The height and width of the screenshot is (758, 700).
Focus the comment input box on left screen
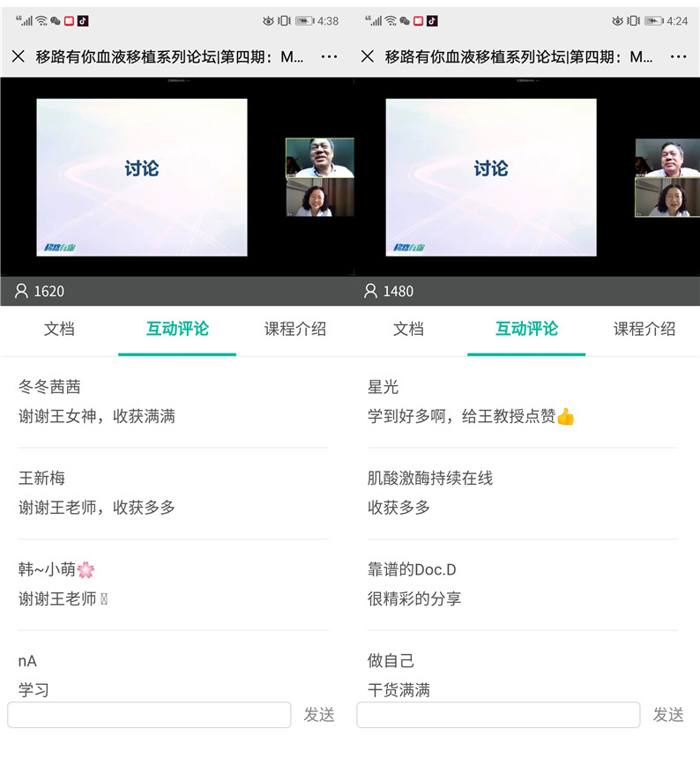[x=149, y=715]
